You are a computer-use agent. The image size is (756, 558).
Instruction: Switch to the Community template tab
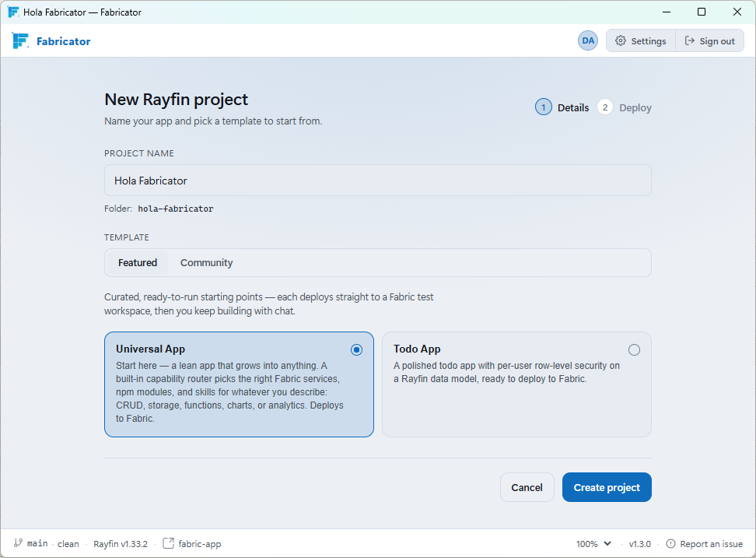(206, 263)
